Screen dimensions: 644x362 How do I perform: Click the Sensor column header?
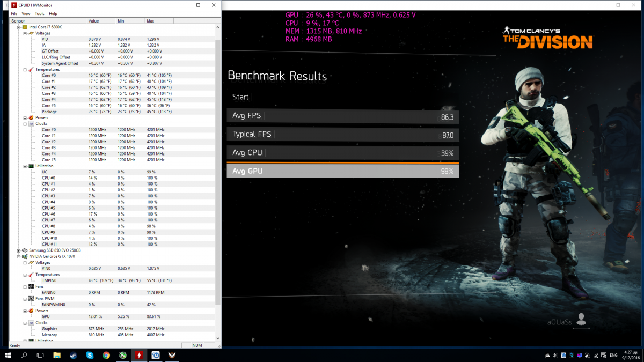pos(48,21)
